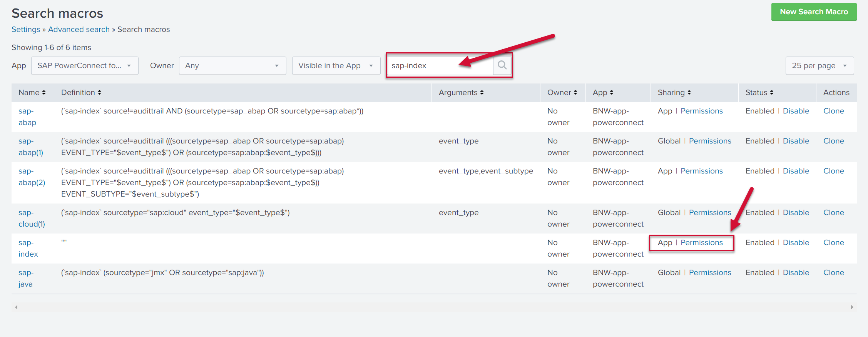Viewport: 868px width, 337px height.
Task: Sort table by Status column
Action: 759,93
